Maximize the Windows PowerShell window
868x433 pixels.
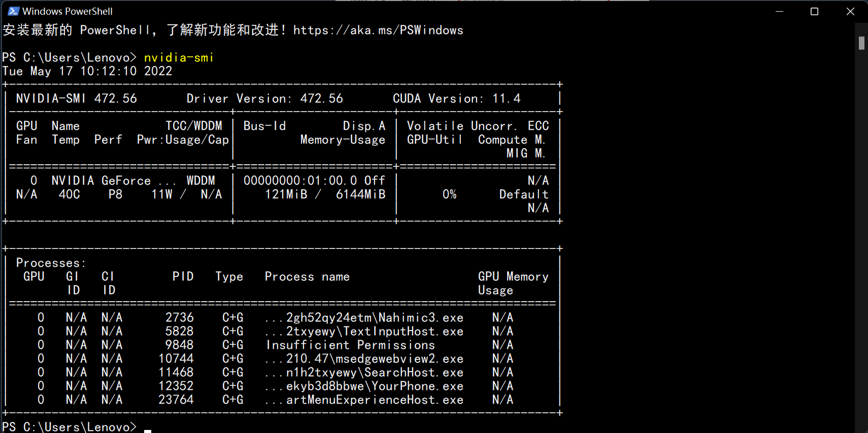(814, 11)
